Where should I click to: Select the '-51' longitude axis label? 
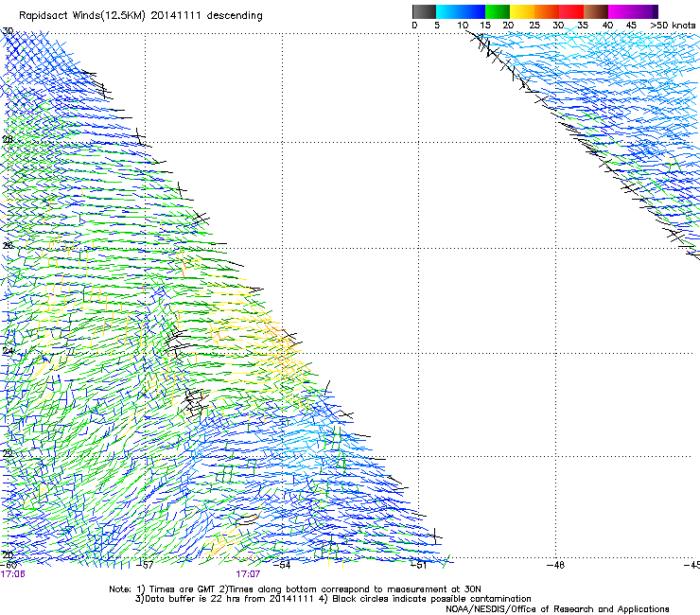tap(418, 565)
